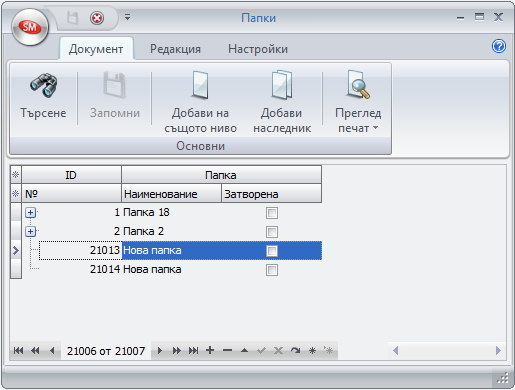Click the red cancel icon in quick access bar
The height and width of the screenshot is (390, 515).
click(x=97, y=18)
